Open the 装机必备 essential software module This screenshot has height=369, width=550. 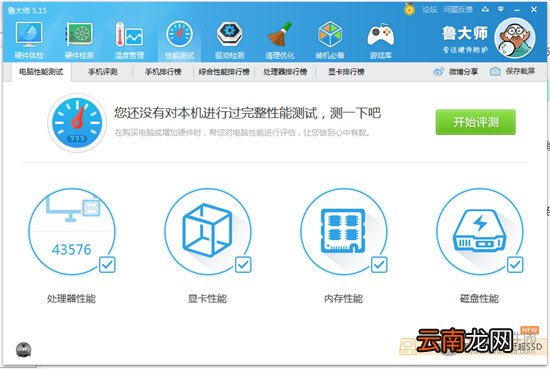point(330,40)
